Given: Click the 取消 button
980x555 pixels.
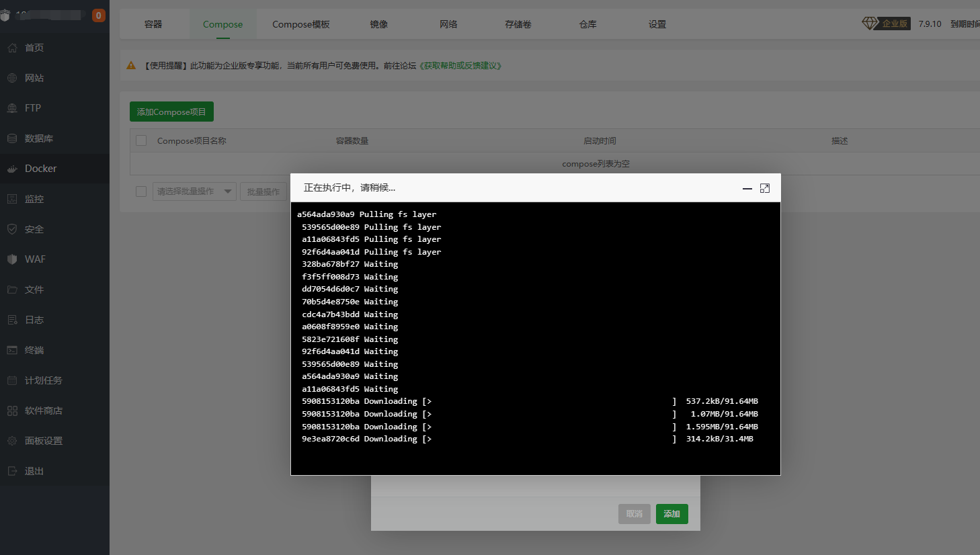Looking at the screenshot, I should pos(635,514).
